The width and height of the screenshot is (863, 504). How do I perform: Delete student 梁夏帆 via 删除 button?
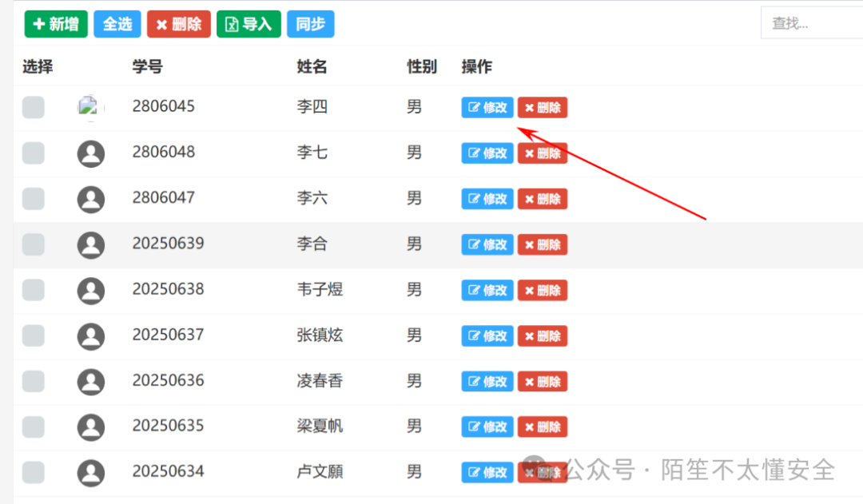pos(543,427)
